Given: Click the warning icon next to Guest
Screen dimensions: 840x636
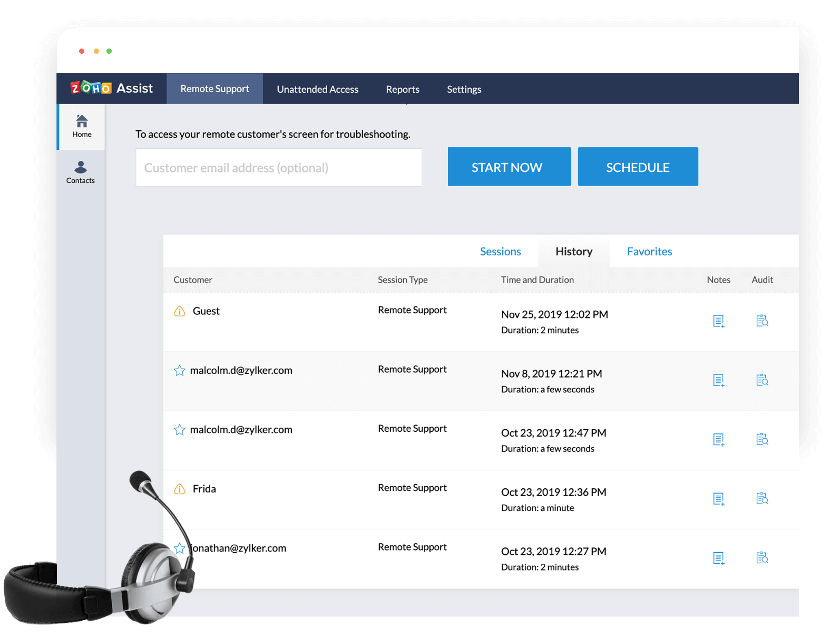Looking at the screenshot, I should tap(180, 311).
